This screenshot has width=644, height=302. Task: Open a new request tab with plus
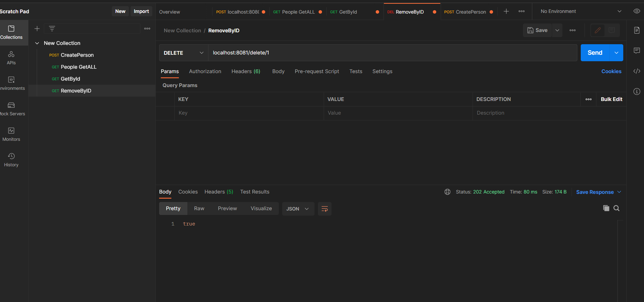coord(506,12)
